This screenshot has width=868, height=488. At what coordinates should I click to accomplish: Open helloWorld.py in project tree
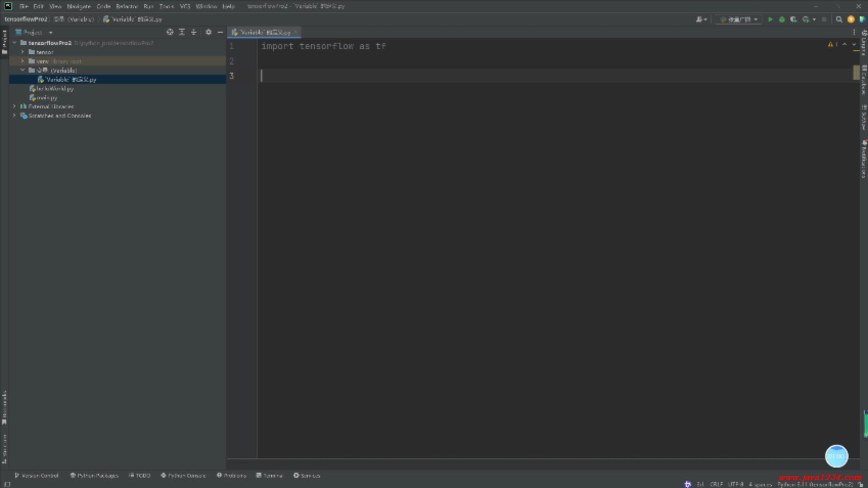click(54, 89)
